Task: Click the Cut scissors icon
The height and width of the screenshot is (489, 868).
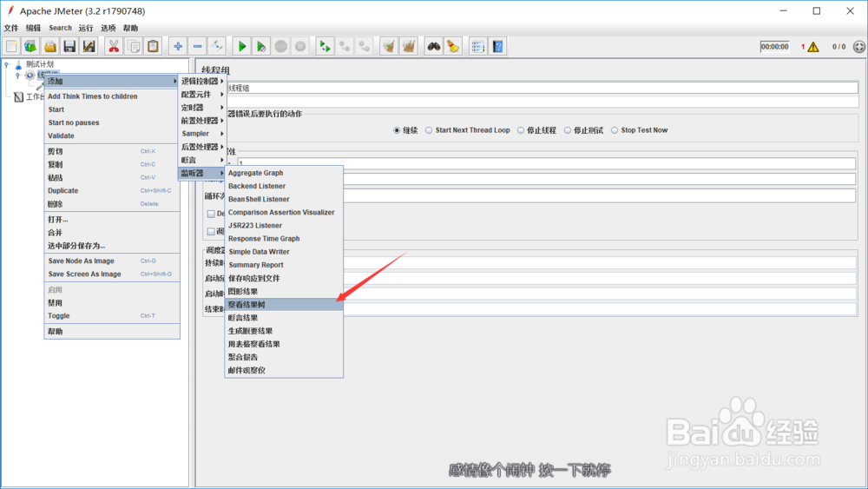Action: [114, 47]
